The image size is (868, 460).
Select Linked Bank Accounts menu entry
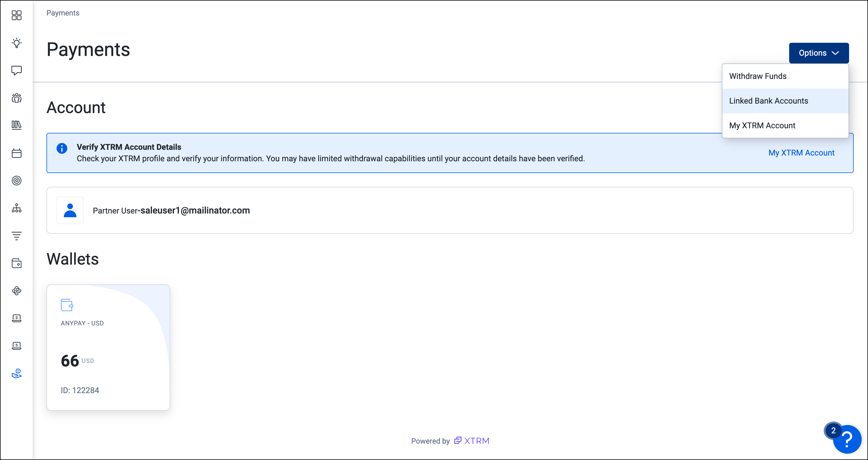(x=785, y=101)
